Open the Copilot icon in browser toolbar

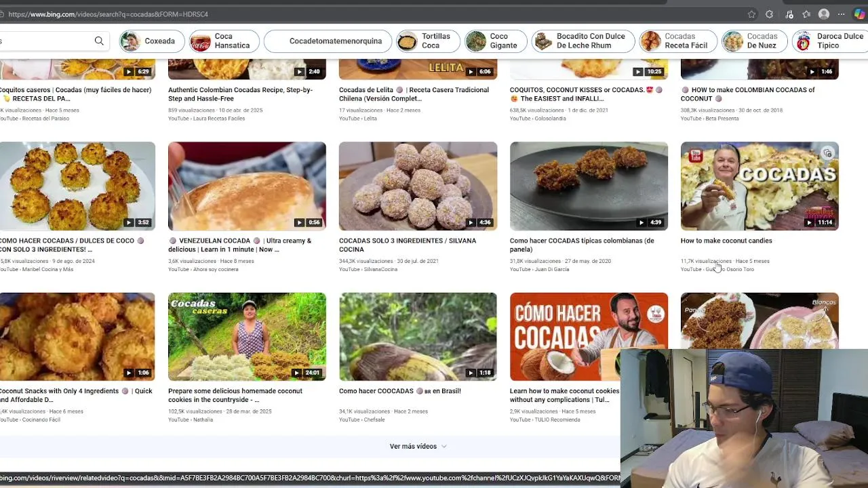coord(859,14)
